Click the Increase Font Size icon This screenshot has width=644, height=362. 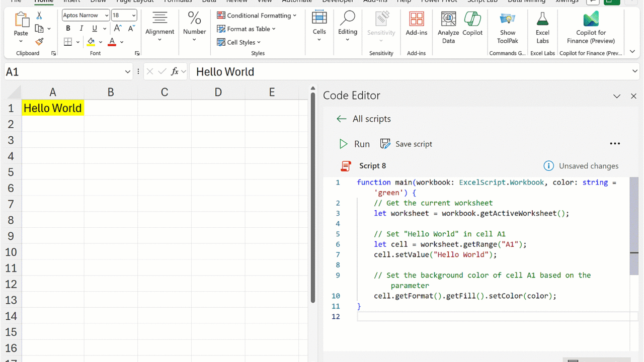(117, 29)
